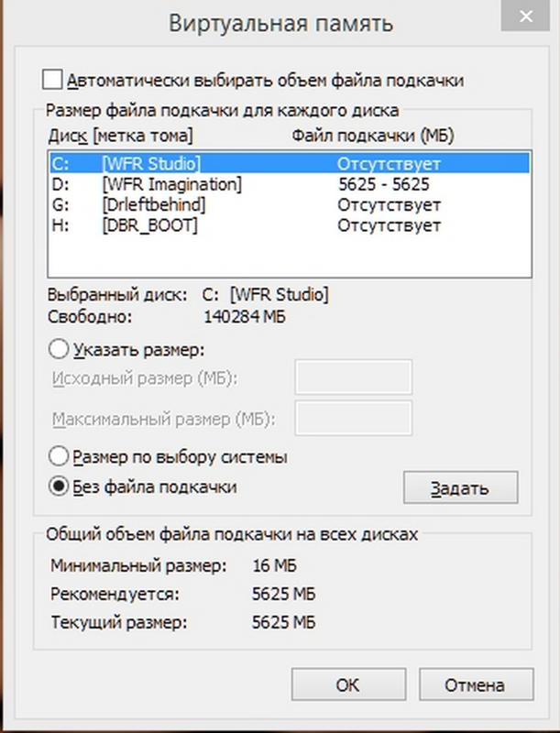Enable automatic paging file size checkbox

[x=52, y=80]
